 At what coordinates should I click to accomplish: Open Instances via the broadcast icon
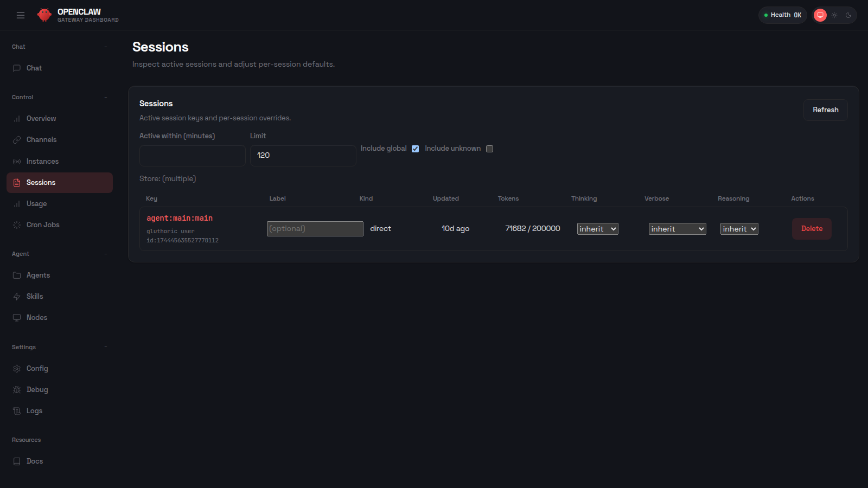17,161
